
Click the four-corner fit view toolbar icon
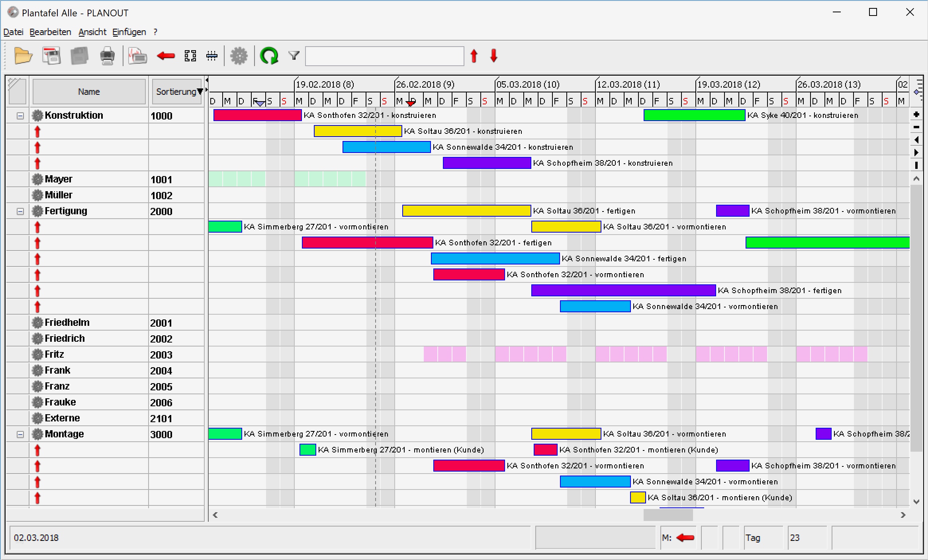[190, 56]
